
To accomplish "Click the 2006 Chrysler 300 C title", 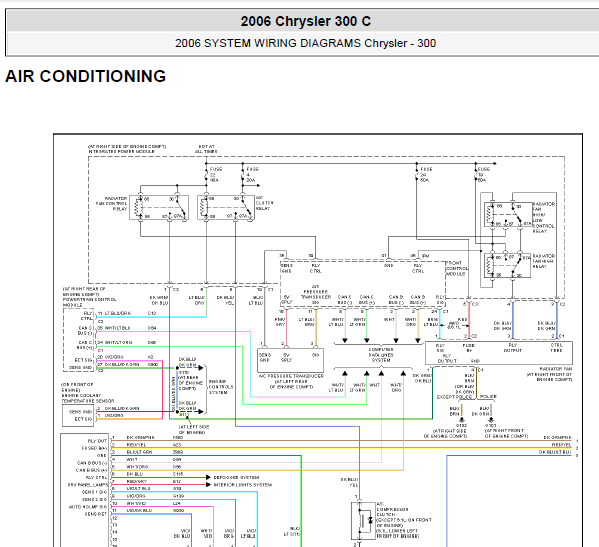I will pos(306,21).
